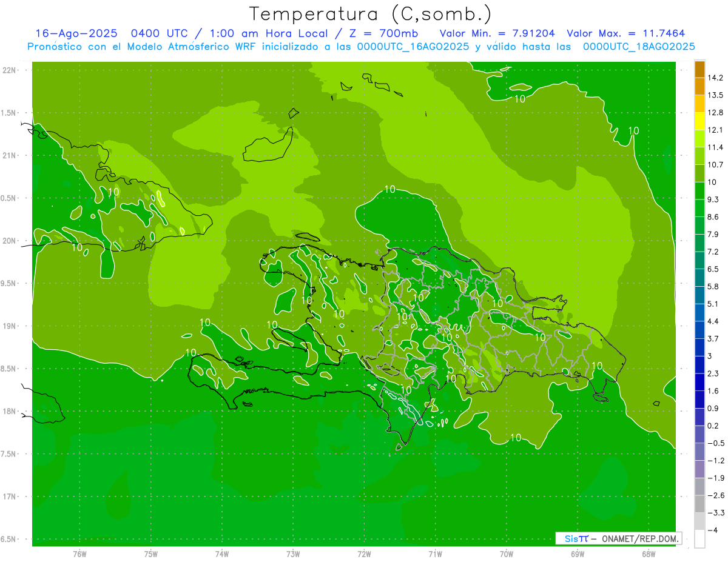
Task: Click legend value "5.1"
Action: (713, 304)
